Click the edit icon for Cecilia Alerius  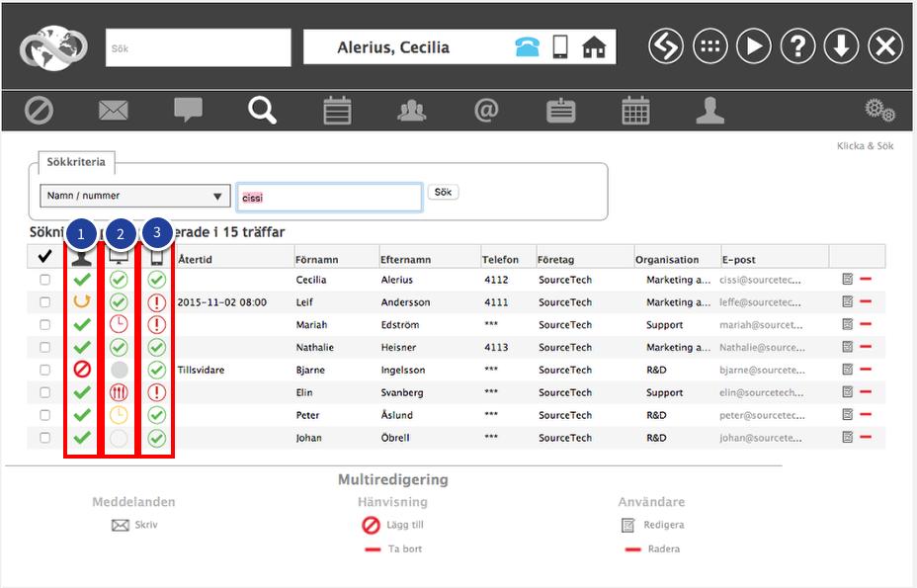848,279
